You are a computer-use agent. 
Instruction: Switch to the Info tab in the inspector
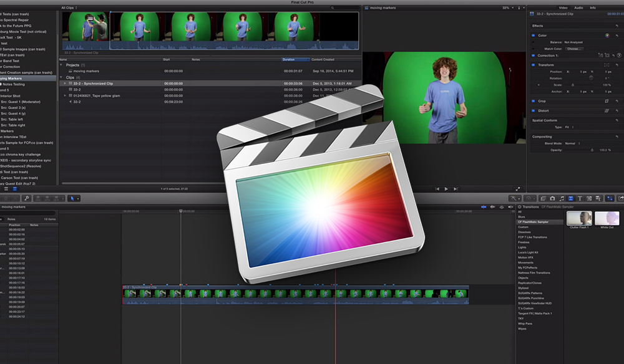pos(593,7)
